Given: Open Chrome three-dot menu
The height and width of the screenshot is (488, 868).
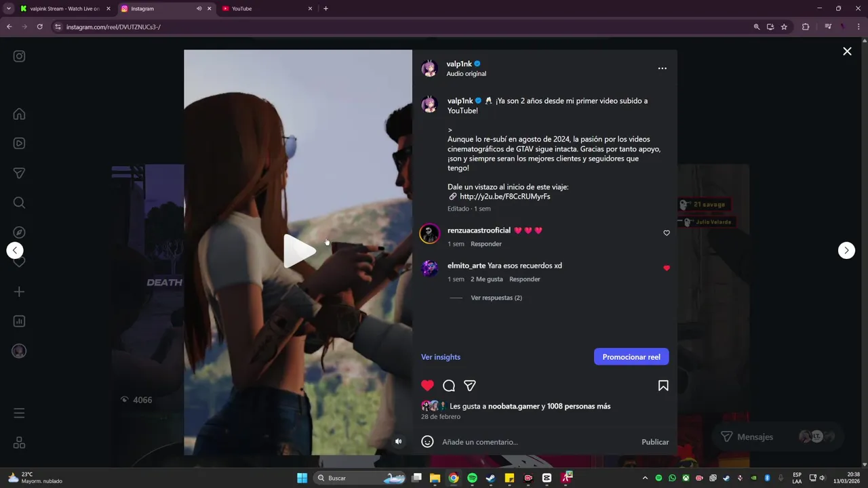Looking at the screenshot, I should 859,27.
